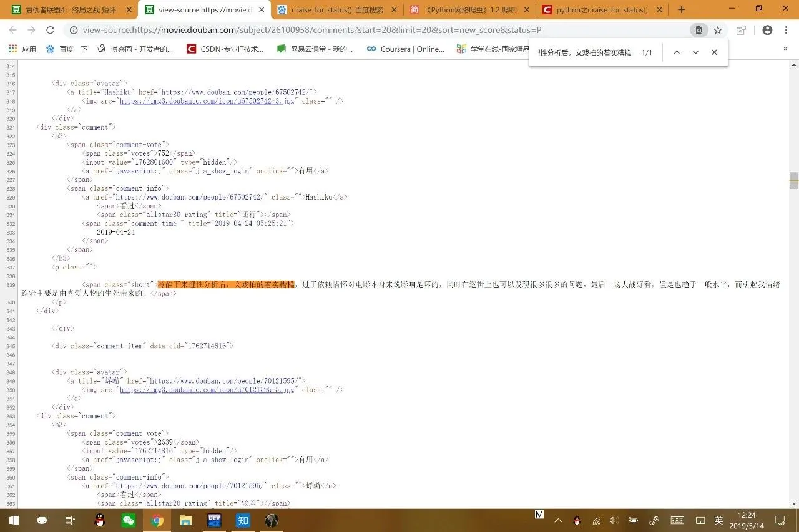This screenshot has width=799, height=532.
Task: Click the date text 2019-04-24 on line 334
Action: (x=115, y=232)
